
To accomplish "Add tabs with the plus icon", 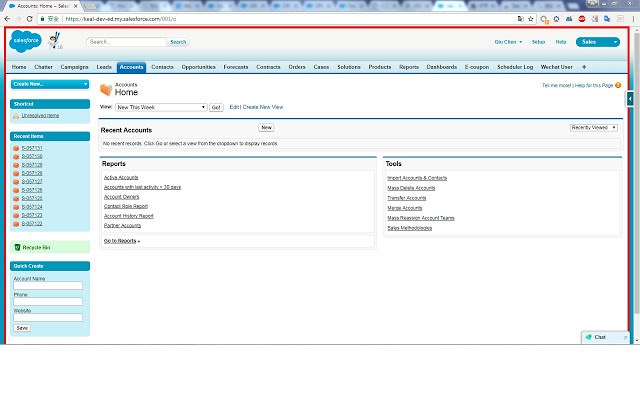I will pyautogui.click(x=584, y=67).
